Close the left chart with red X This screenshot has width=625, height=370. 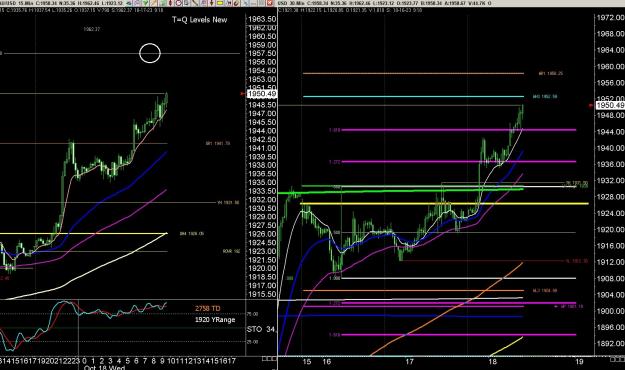click(270, 3)
